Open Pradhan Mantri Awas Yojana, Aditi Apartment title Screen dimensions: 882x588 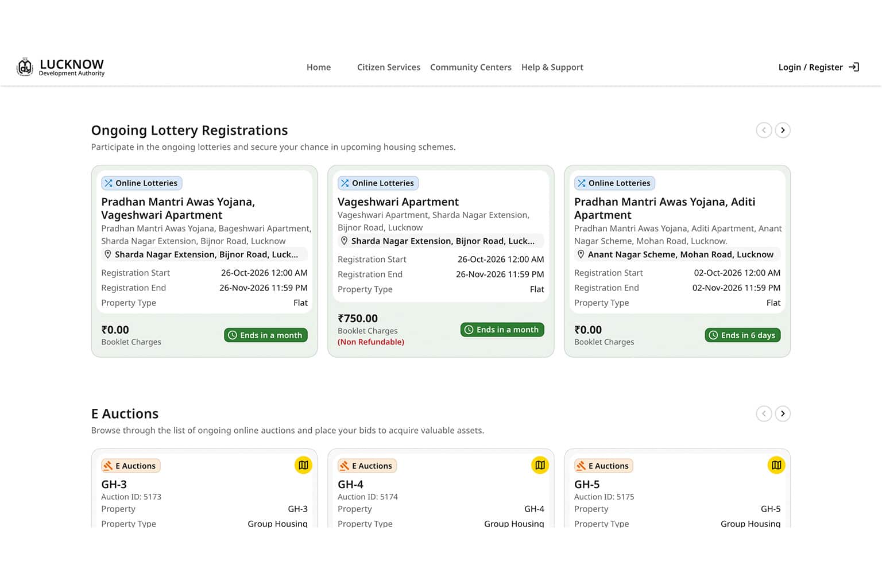665,208
